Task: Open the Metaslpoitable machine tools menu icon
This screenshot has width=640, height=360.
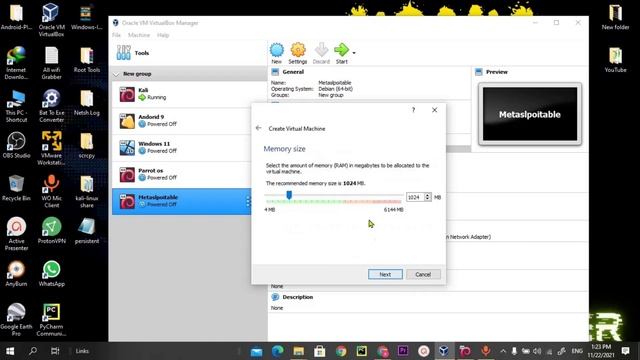Action: pyautogui.click(x=248, y=201)
